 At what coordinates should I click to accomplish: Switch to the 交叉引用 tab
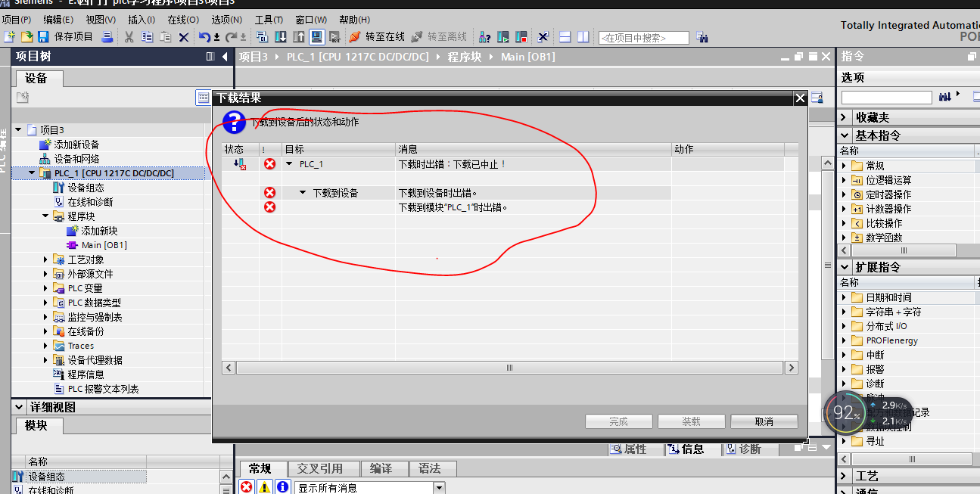(319, 468)
